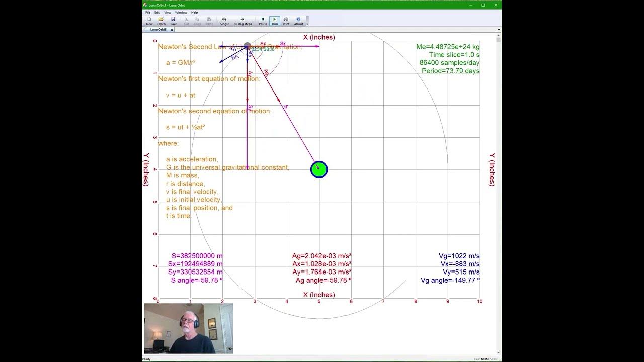
Task: Click the Copy toolbar icon
Action: point(197,21)
